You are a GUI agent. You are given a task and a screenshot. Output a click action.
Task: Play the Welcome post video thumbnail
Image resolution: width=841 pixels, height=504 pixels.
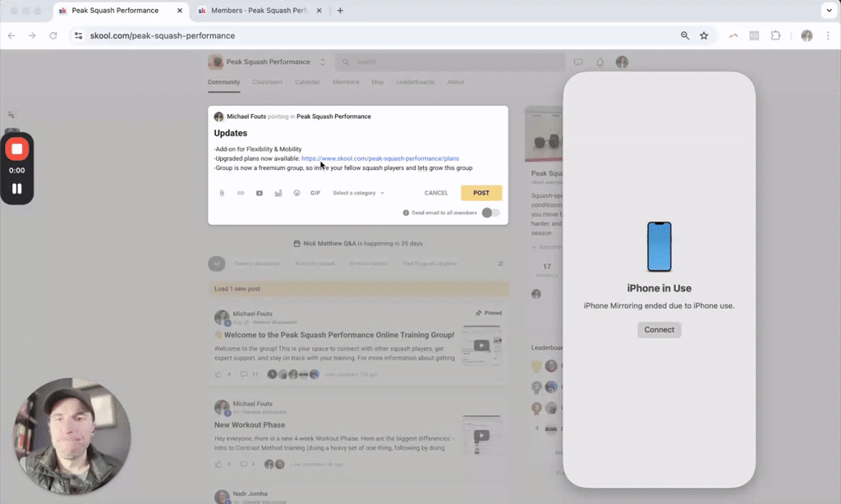(481, 346)
